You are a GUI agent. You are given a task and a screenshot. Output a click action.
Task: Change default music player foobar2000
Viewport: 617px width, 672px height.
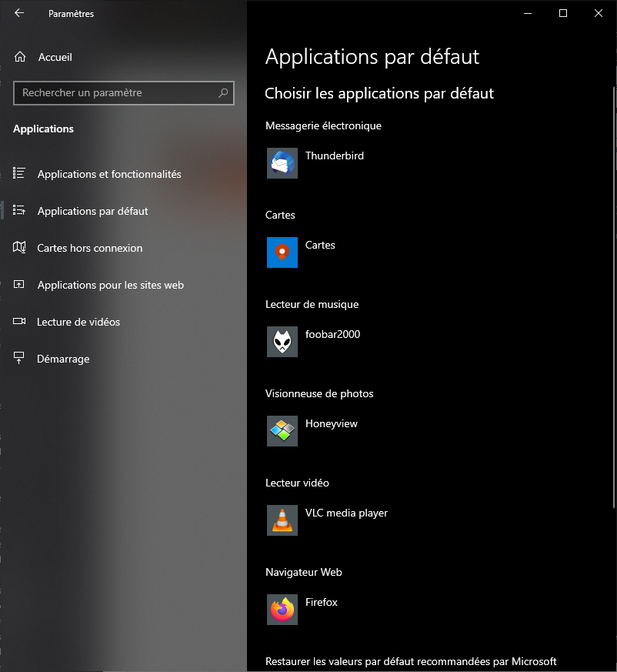(332, 334)
